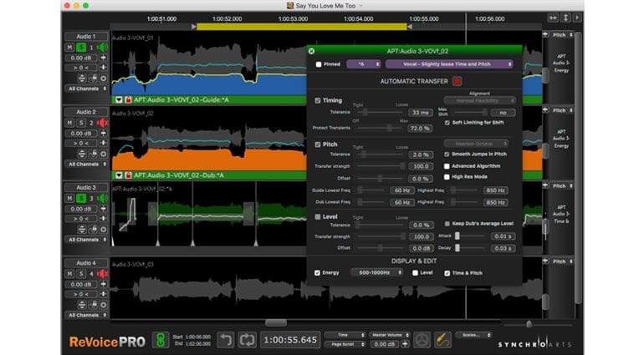The width and height of the screenshot is (644, 355).
Task: Click the vertical height icon on Audio 3
Action: pos(82,229)
